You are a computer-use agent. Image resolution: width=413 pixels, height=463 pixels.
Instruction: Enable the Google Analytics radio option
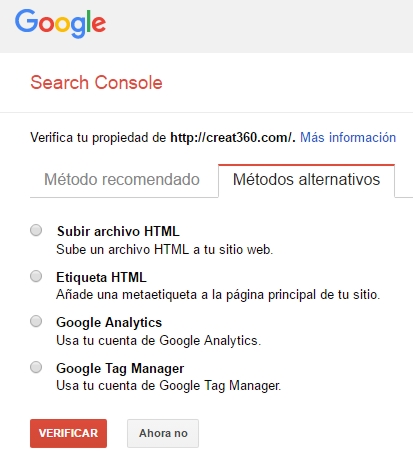pos(36,322)
